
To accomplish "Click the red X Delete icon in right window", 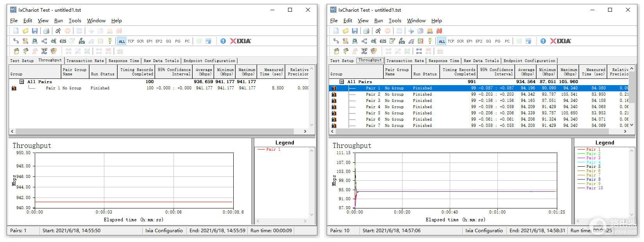I will coord(439,31).
